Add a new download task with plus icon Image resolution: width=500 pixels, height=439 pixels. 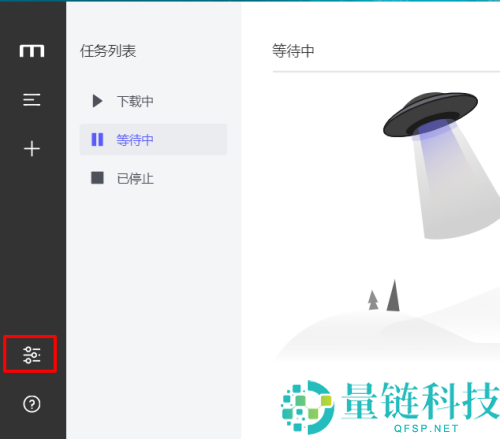(32, 148)
